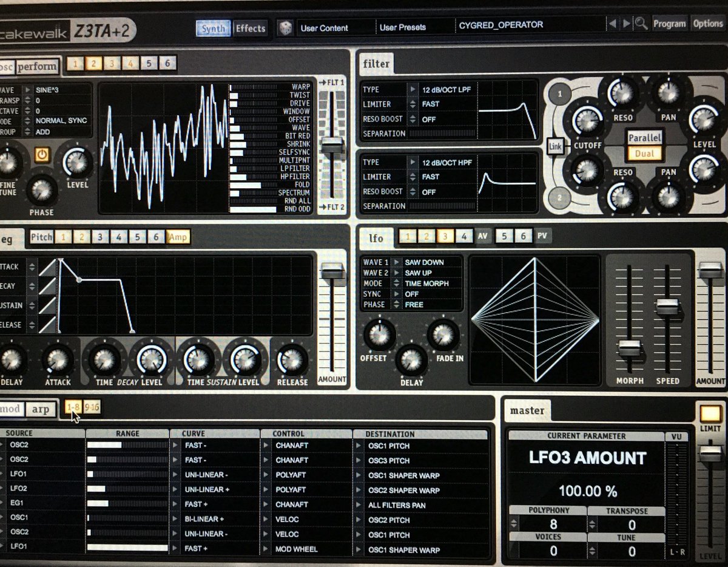Click the FLT 1/FLT 2 balance slider
Viewport: 728px width, 567px height.
pos(331,146)
